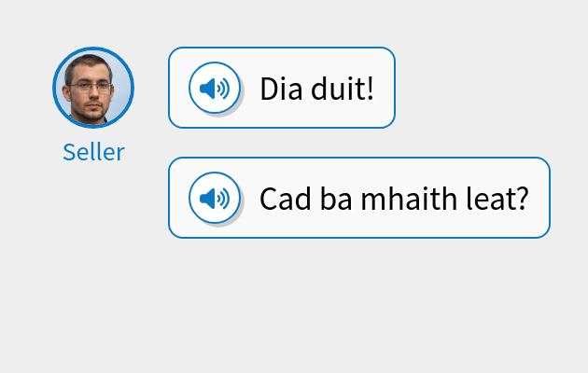Choose the word 'leat?' for a hint
This screenshot has width=588, height=373.
[x=497, y=199]
